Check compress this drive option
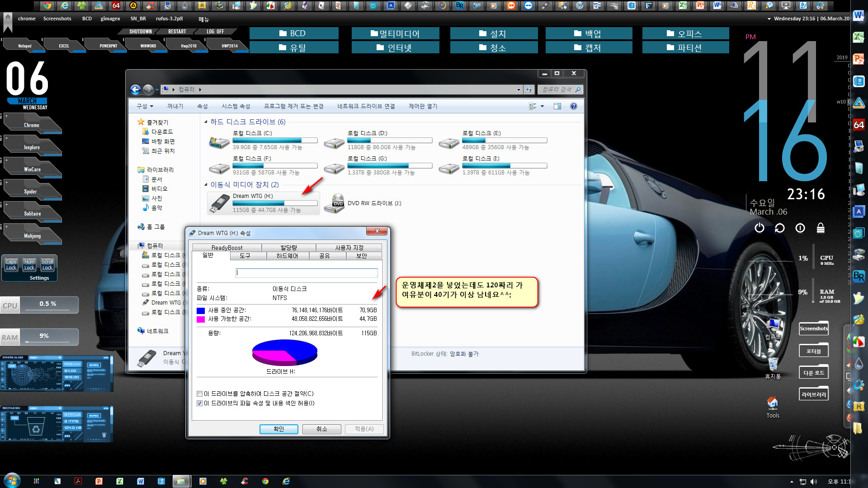The image size is (868, 488). pos(199,394)
